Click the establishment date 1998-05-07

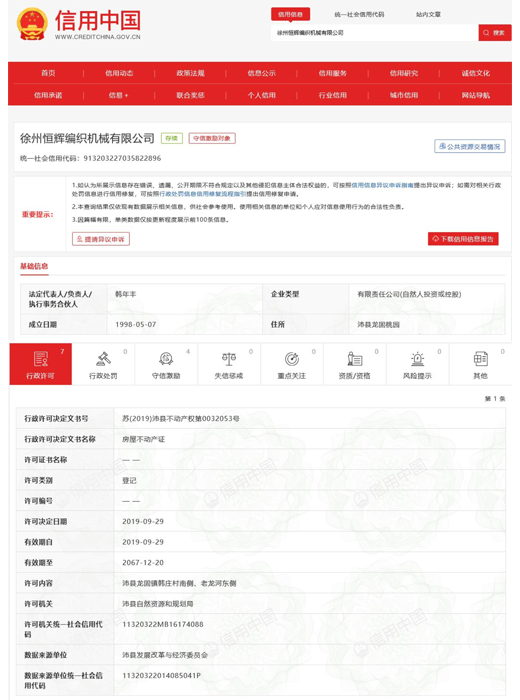point(136,325)
